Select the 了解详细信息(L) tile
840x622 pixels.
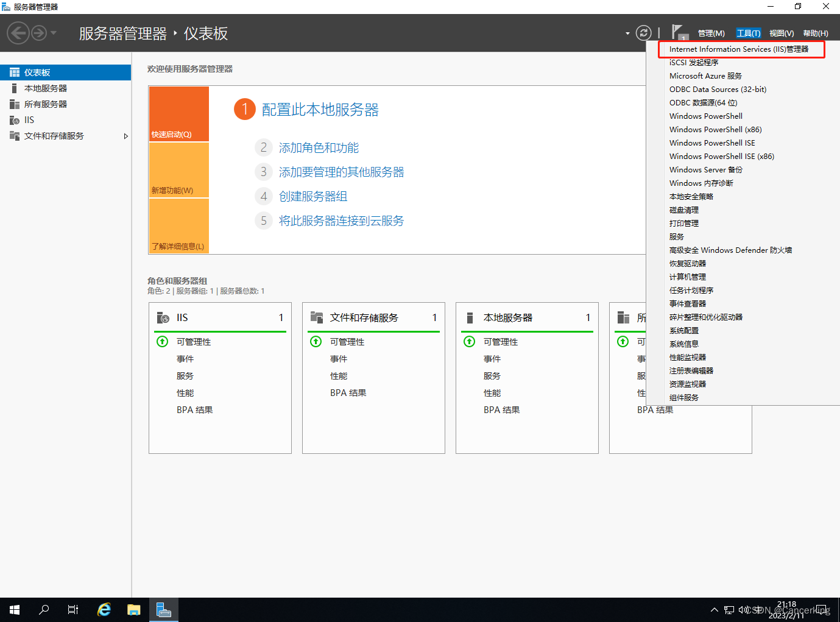tap(179, 226)
